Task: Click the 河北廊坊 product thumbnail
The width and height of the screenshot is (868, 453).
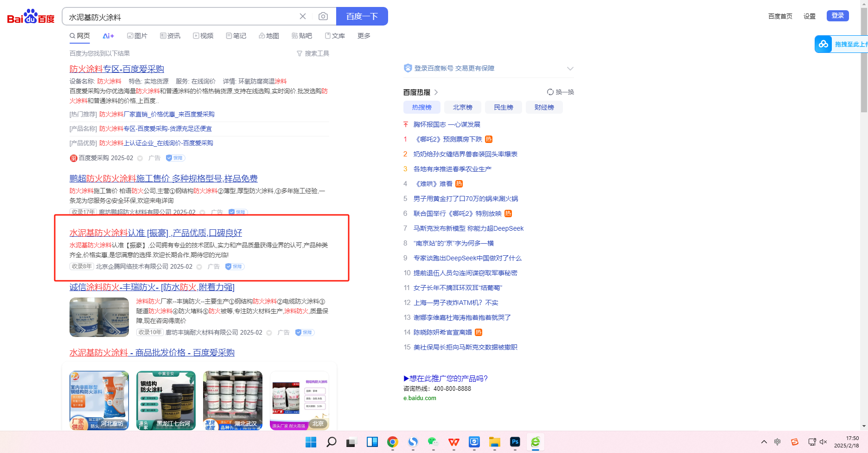Action: click(99, 400)
